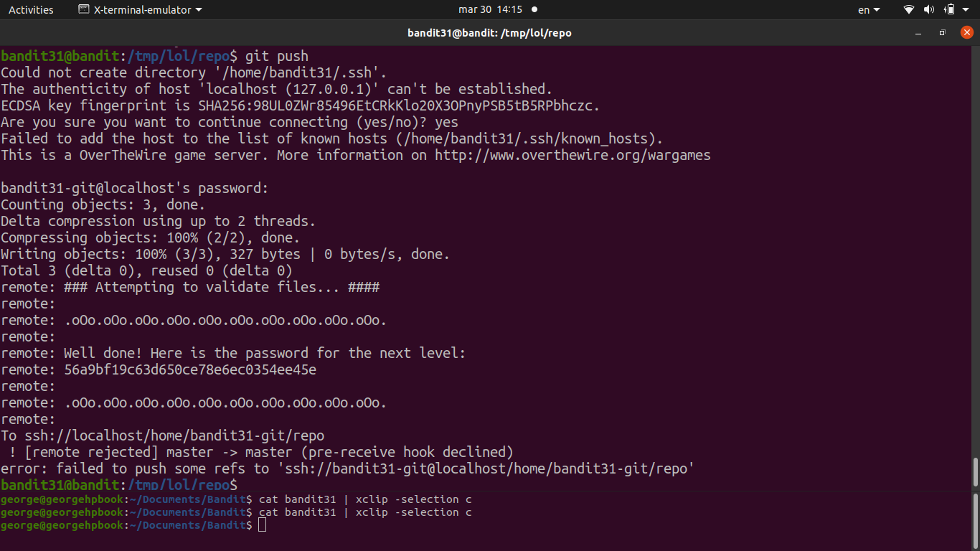Click the terminal scrollbar thumb
The width and height of the screenshot is (980, 551).
pyautogui.click(x=975, y=472)
